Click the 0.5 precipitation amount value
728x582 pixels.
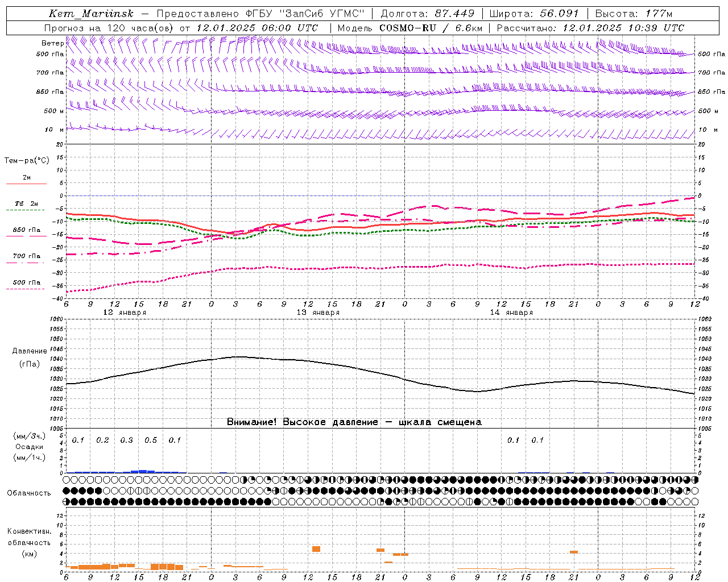click(x=151, y=440)
